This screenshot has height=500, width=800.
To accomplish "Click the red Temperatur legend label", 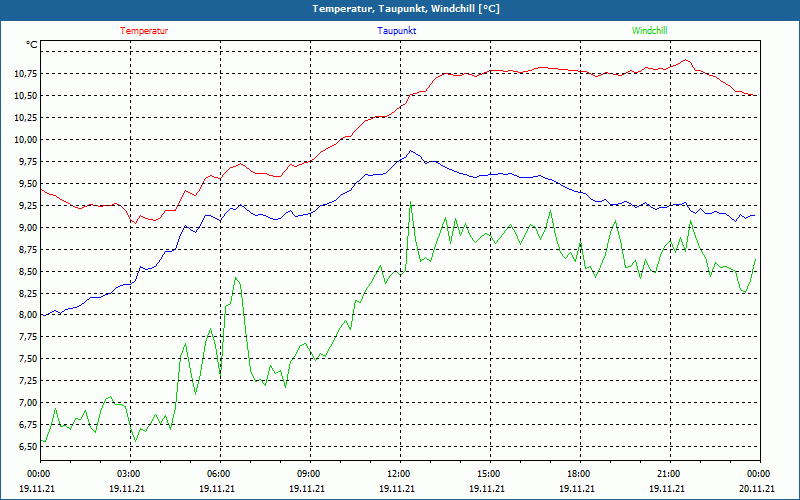I will pos(144,31).
